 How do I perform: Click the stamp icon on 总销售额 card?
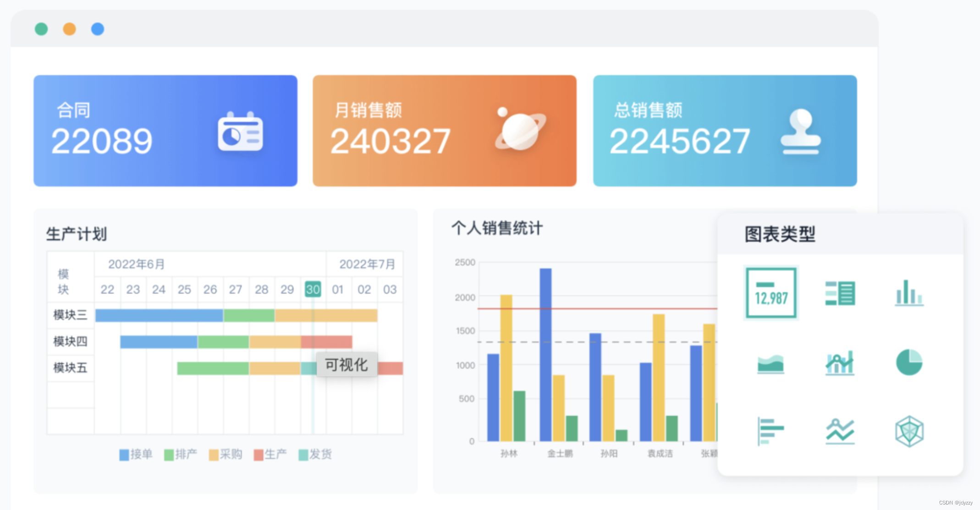point(800,132)
